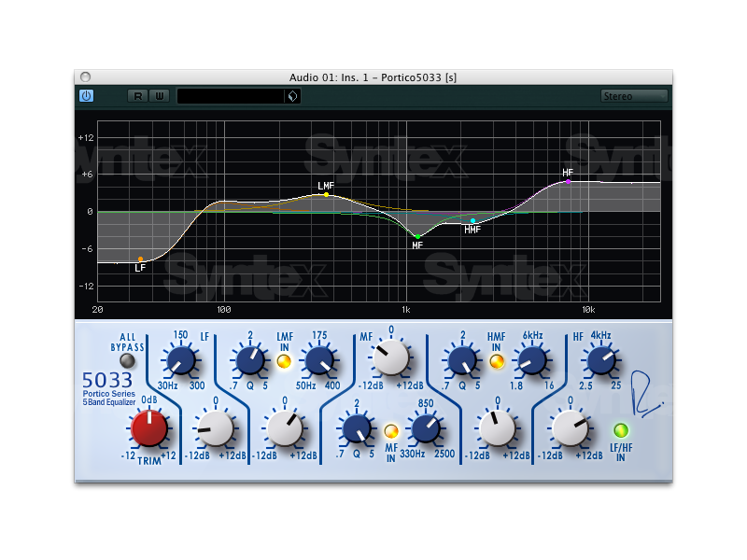Click the cyan HMF node on graph
Image resolution: width=747 pixels, height=560 pixels.
(472, 221)
